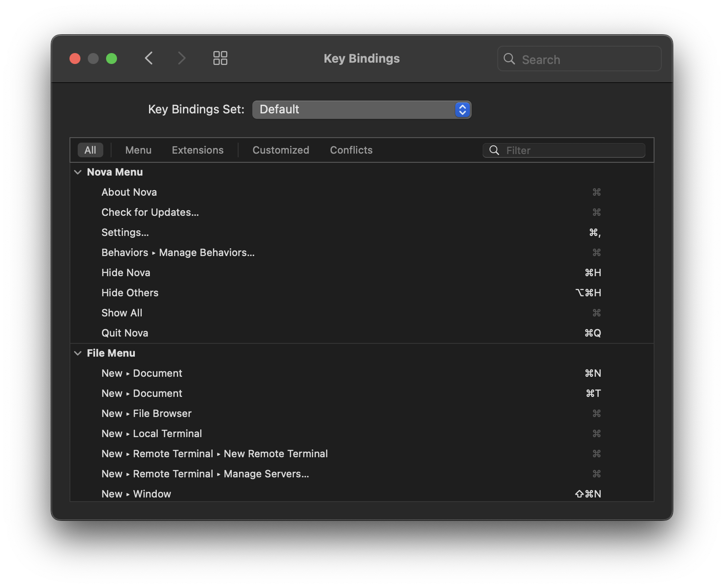The width and height of the screenshot is (724, 588).
Task: Select Behaviors ▸ Manage Behaviors… row
Action: [x=362, y=253]
